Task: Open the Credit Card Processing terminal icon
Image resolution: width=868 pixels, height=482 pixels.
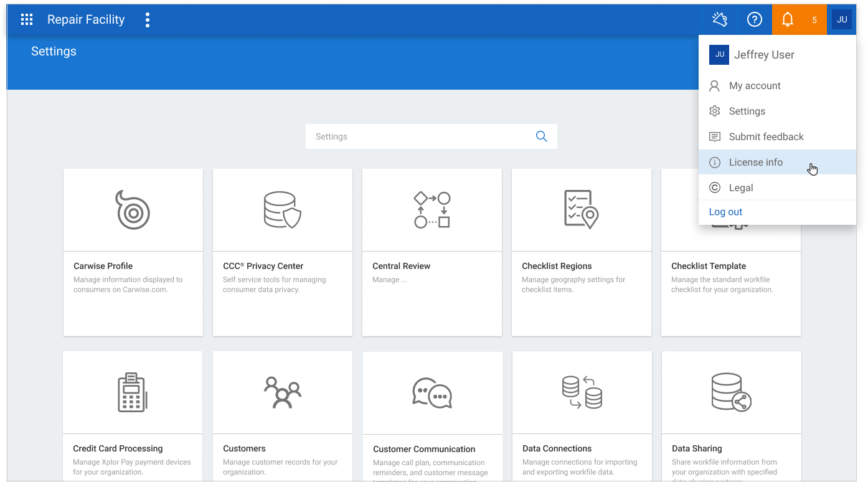Action: [133, 392]
